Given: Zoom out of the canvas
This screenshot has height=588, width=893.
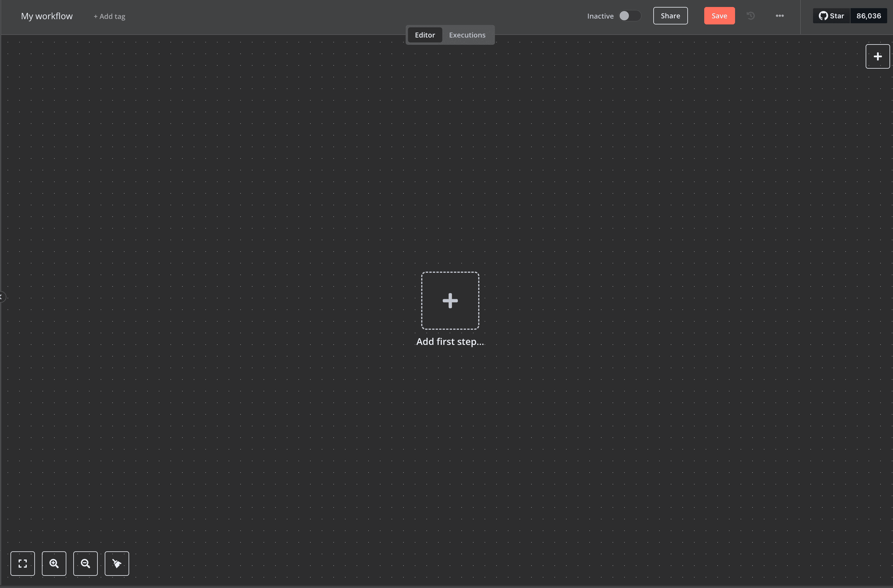Looking at the screenshot, I should (x=86, y=563).
